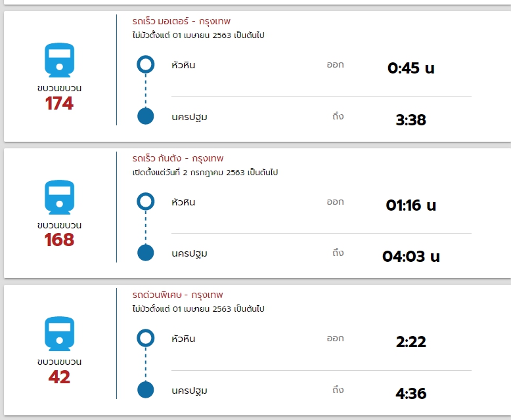511x420 pixels.
Task: Click the filled arrival dot for train 174
Action: (x=145, y=117)
